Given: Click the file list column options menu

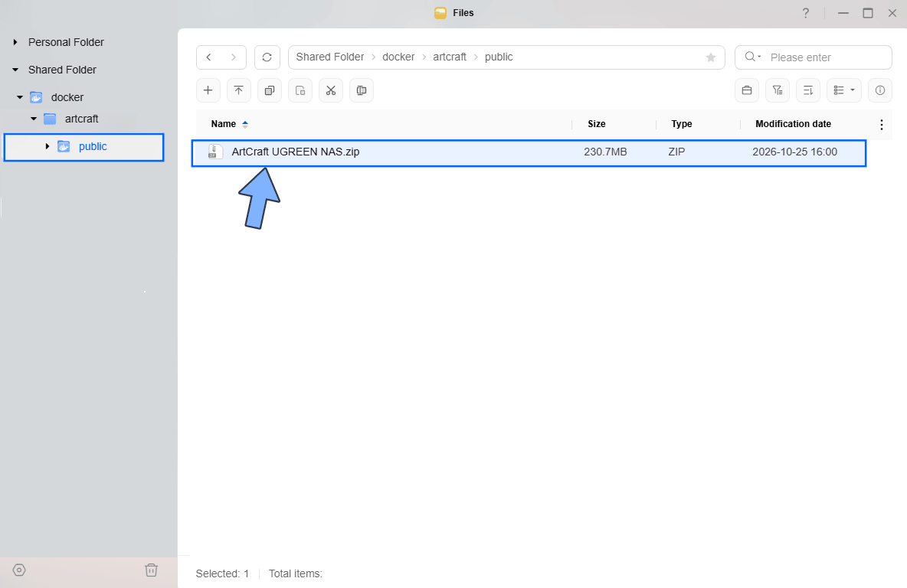Looking at the screenshot, I should [882, 124].
